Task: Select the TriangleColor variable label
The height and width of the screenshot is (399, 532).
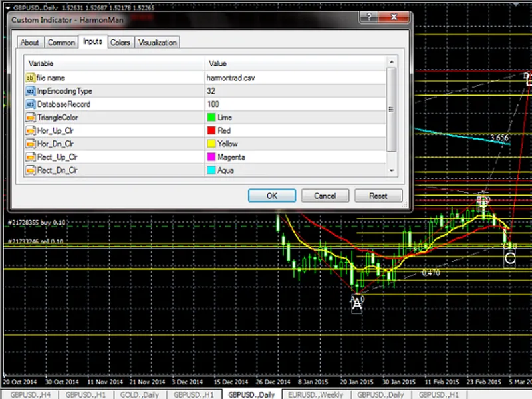Action: tap(58, 118)
